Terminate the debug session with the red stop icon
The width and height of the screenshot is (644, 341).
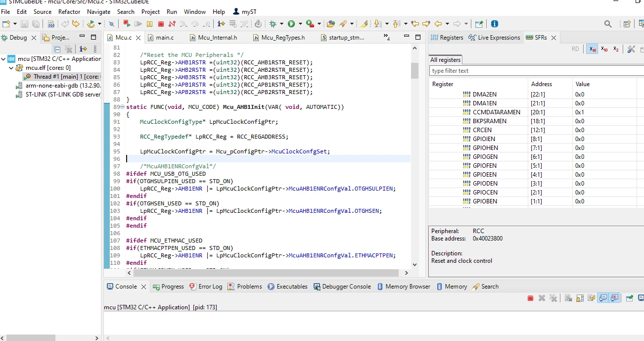coord(161,24)
